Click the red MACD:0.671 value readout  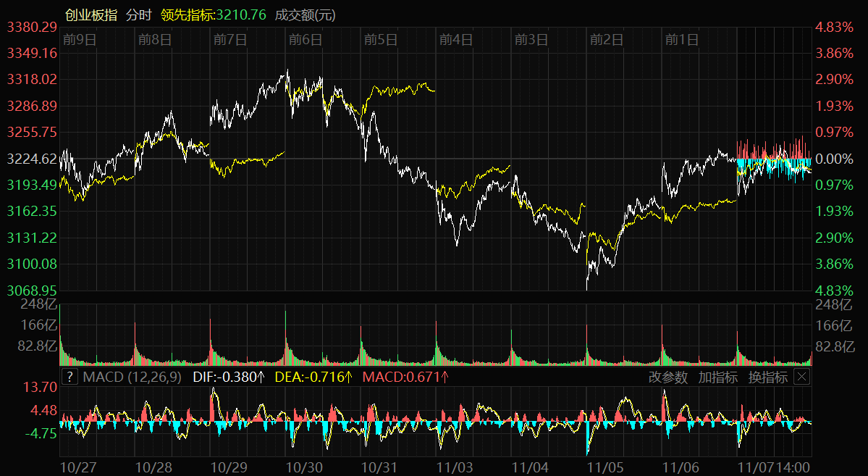point(405,377)
